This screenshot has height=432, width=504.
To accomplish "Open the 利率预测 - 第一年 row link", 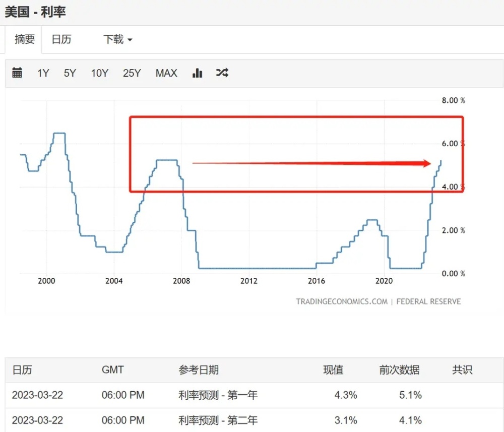I will point(218,395).
